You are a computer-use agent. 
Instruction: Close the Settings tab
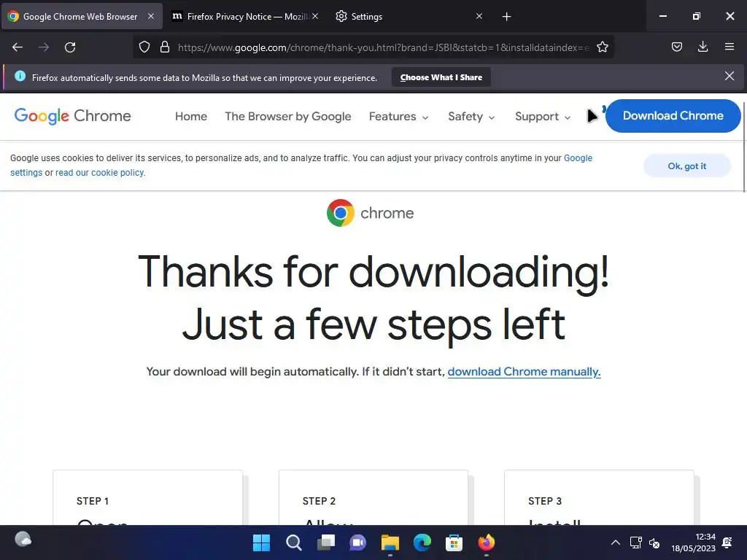tap(479, 16)
